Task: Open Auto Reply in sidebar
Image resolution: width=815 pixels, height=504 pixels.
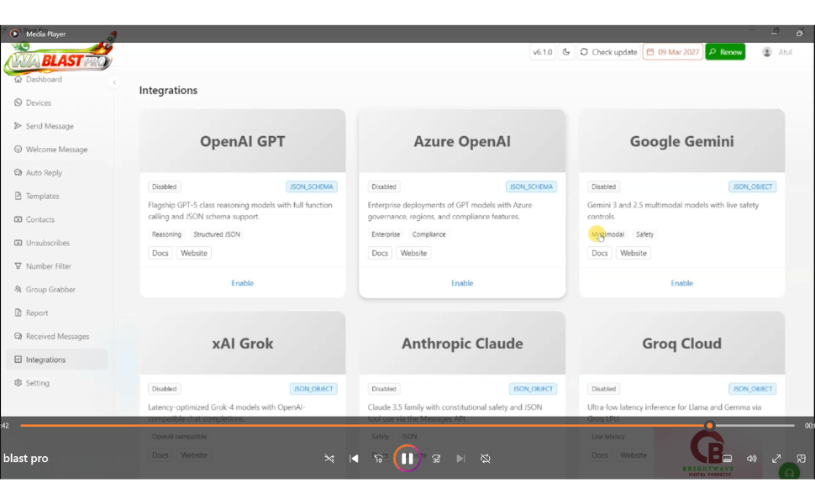Action: point(44,173)
